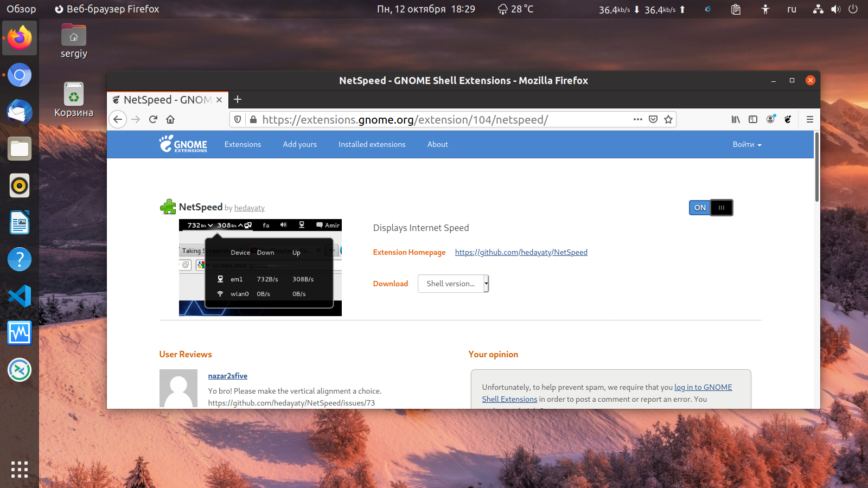Open a new browser tab
Viewport: 868px width, 488px height.
(x=238, y=99)
